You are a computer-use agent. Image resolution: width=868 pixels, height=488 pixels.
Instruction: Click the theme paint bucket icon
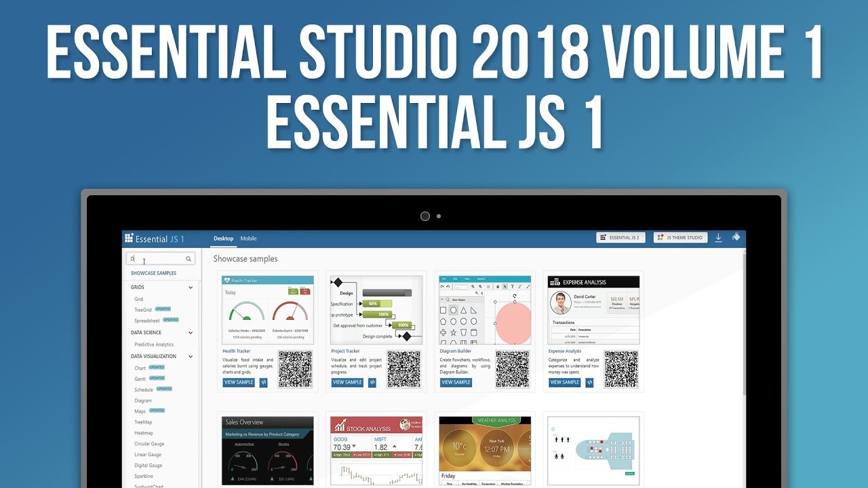(736, 237)
